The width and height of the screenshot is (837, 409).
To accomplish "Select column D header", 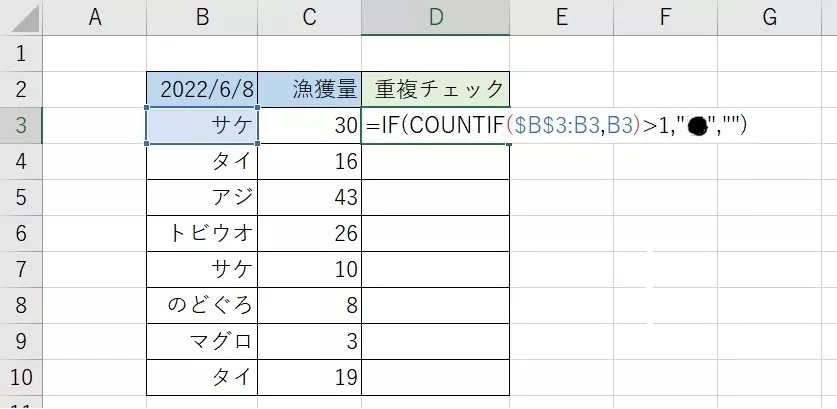I will tap(435, 16).
